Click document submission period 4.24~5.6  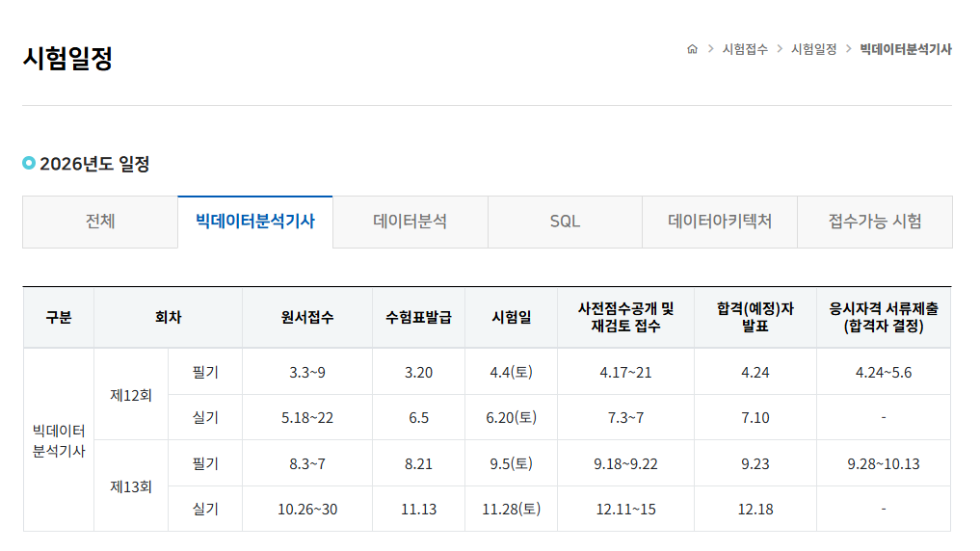click(884, 373)
